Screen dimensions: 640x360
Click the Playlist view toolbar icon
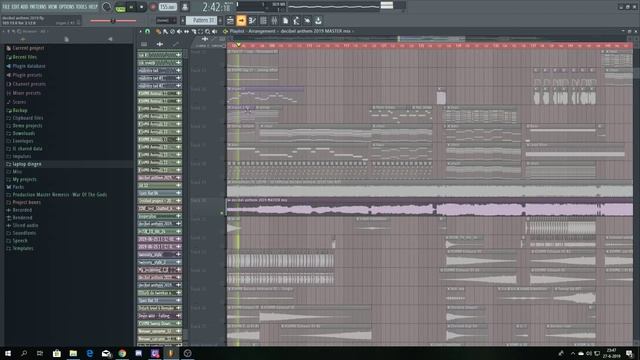(x=230, y=20)
